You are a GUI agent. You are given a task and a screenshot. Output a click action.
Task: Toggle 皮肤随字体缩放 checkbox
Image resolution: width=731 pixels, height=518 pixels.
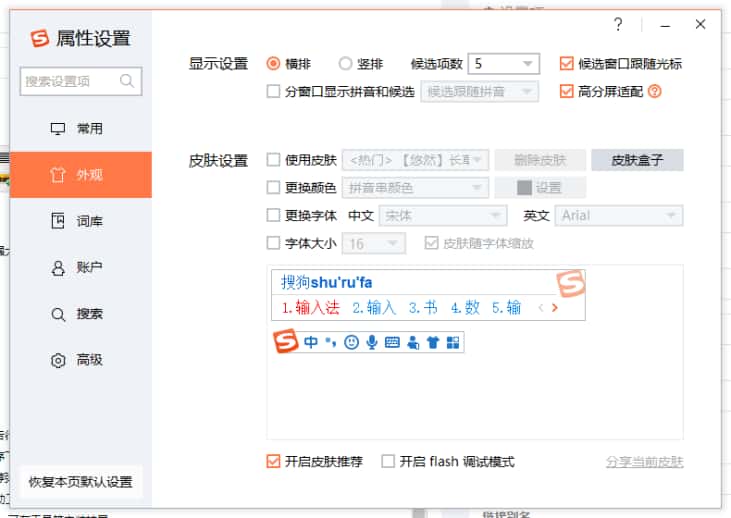pyautogui.click(x=431, y=243)
